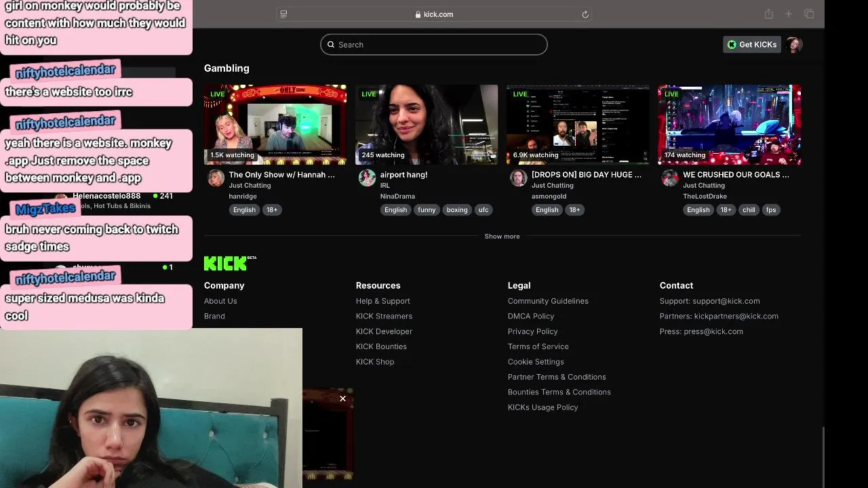Image resolution: width=868 pixels, height=488 pixels.
Task: Click the airport hang! stream title
Action: (403, 175)
